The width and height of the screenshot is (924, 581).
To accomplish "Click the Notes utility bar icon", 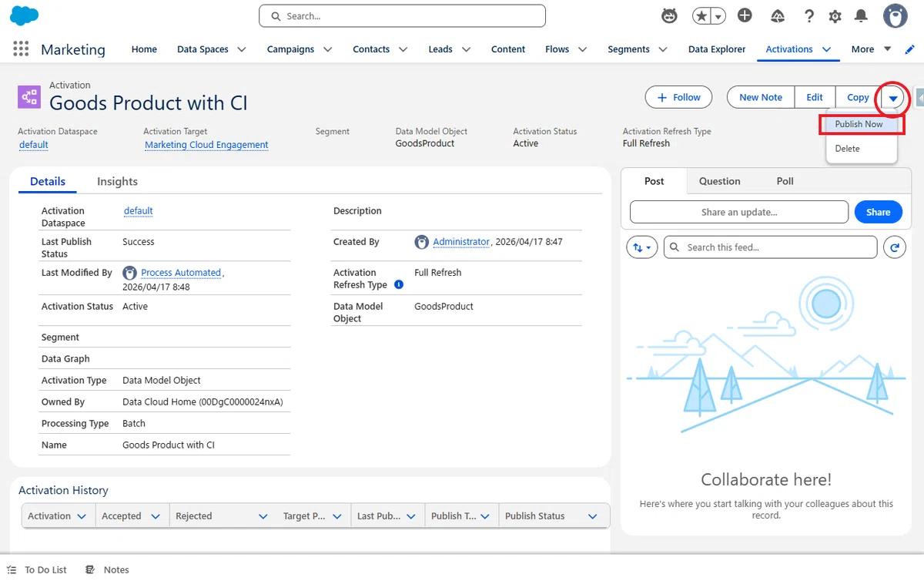I will tap(90, 570).
